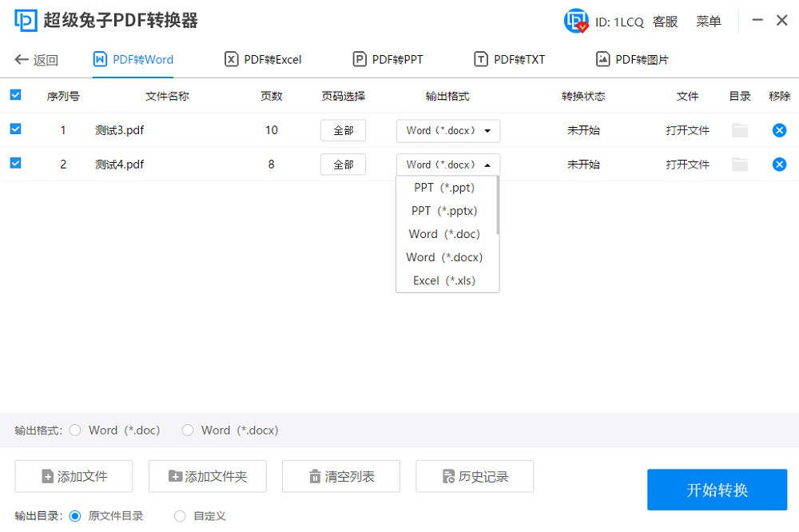Open 打开文件 link for 测试4.pdf

click(688, 164)
